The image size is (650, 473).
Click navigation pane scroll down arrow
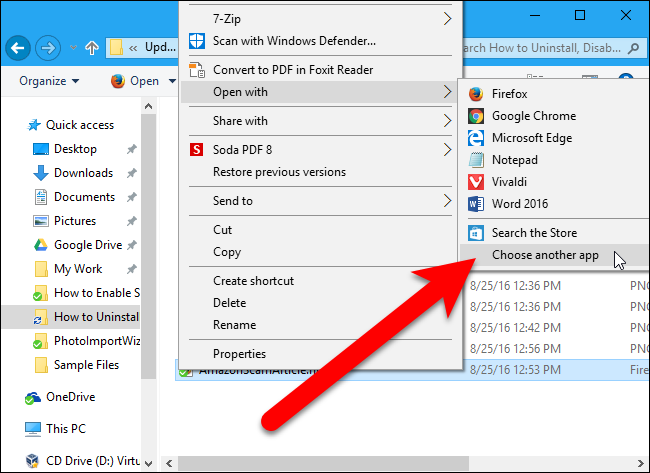tap(148, 463)
